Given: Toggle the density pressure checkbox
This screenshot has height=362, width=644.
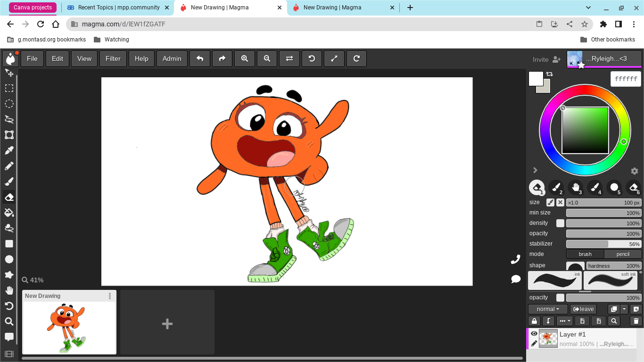Looking at the screenshot, I should tap(560, 223).
